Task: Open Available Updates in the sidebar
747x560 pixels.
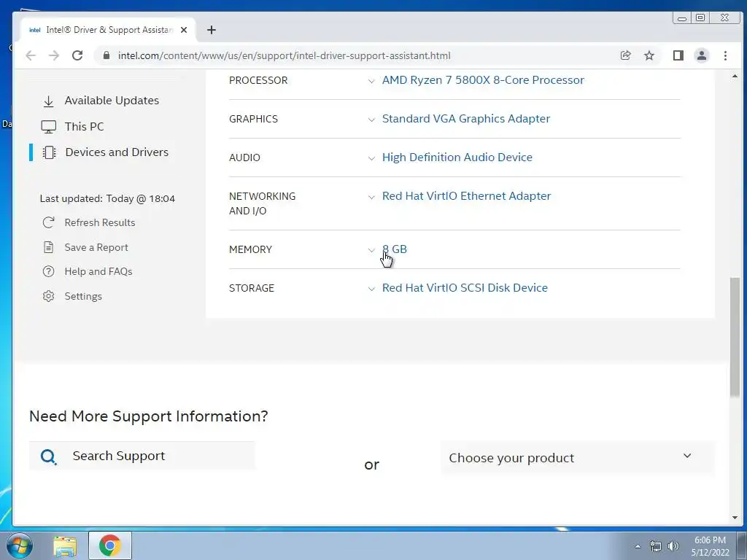Action: pyautogui.click(x=112, y=101)
